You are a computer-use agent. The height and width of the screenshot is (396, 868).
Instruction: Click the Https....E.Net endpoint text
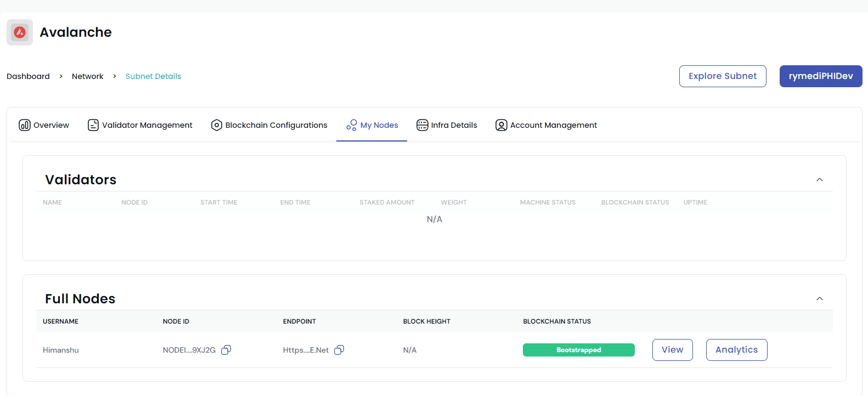point(306,350)
